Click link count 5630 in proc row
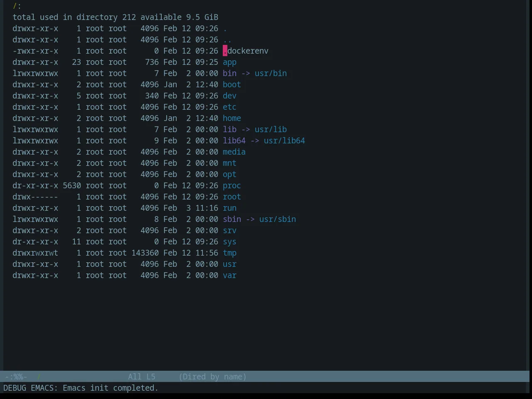Screen dimensions: 532x399 coord(72,186)
